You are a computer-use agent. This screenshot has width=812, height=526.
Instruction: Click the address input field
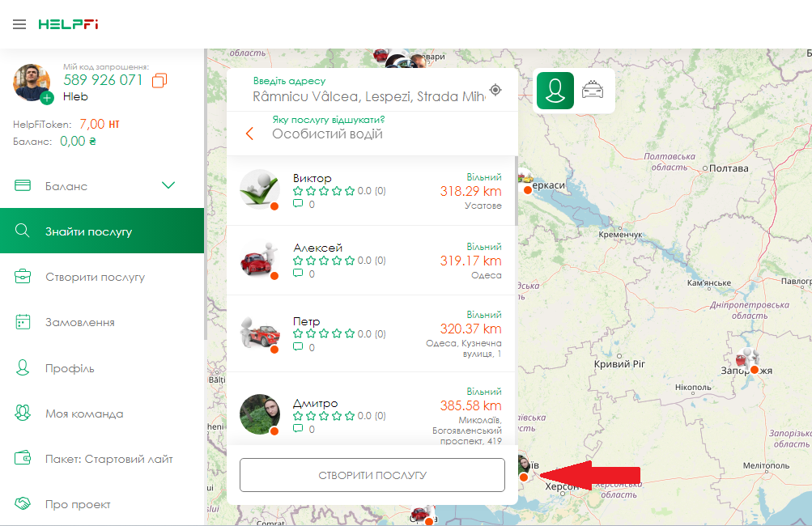[368, 96]
